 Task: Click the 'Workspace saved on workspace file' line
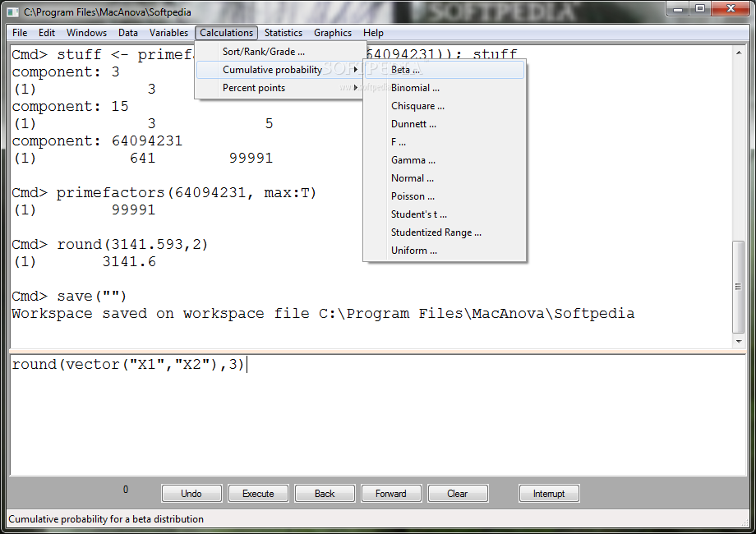tap(323, 314)
